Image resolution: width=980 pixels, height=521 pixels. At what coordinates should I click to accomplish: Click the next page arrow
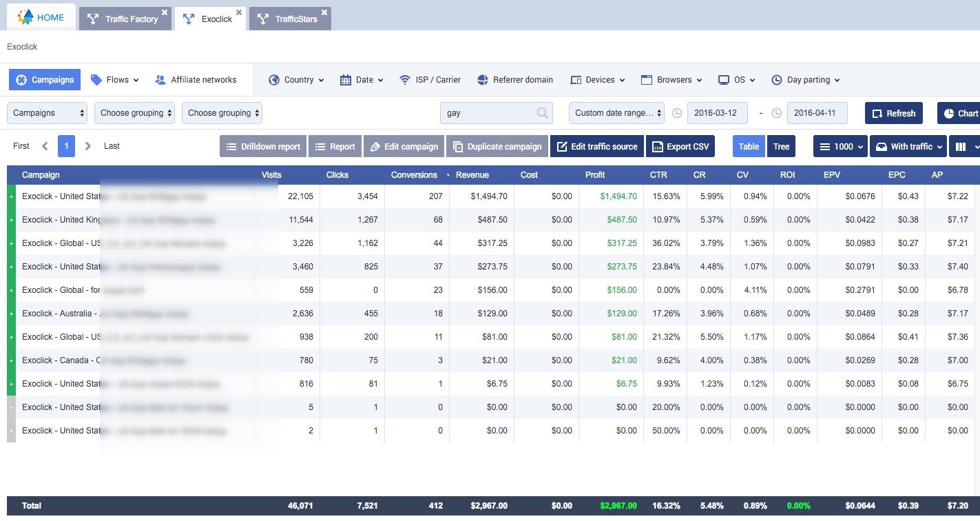pyautogui.click(x=87, y=146)
